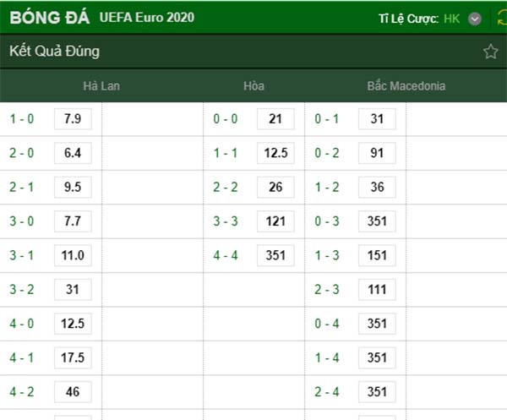Viewport: 507px width, 420px height.
Task: Select draw 3 - 3 odds 121
Action: click(x=275, y=221)
